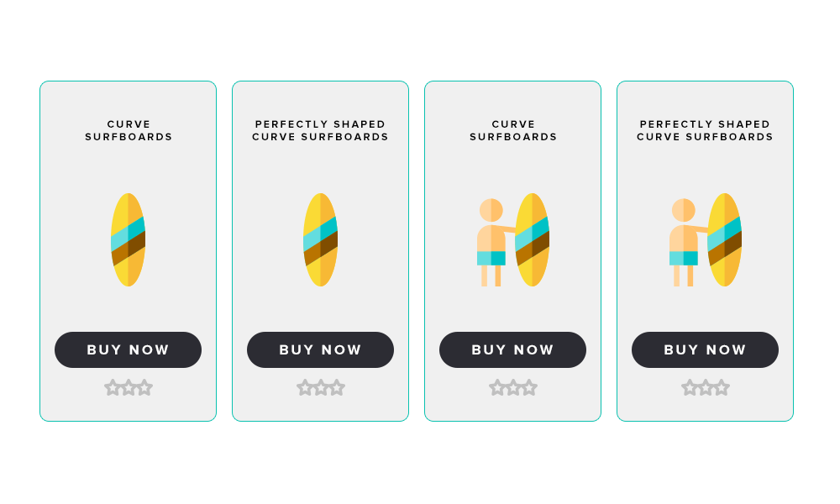Select third star in the third card rating
840x504 pixels.
click(529, 387)
